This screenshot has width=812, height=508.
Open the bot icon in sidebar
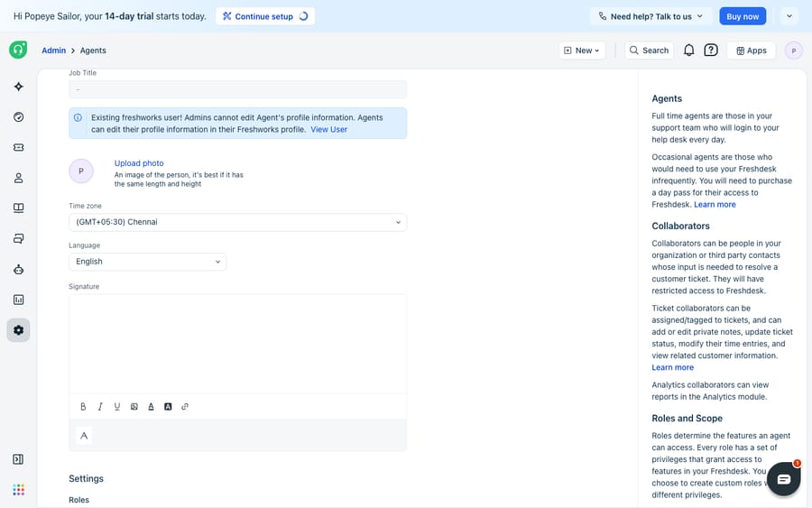[19, 269]
